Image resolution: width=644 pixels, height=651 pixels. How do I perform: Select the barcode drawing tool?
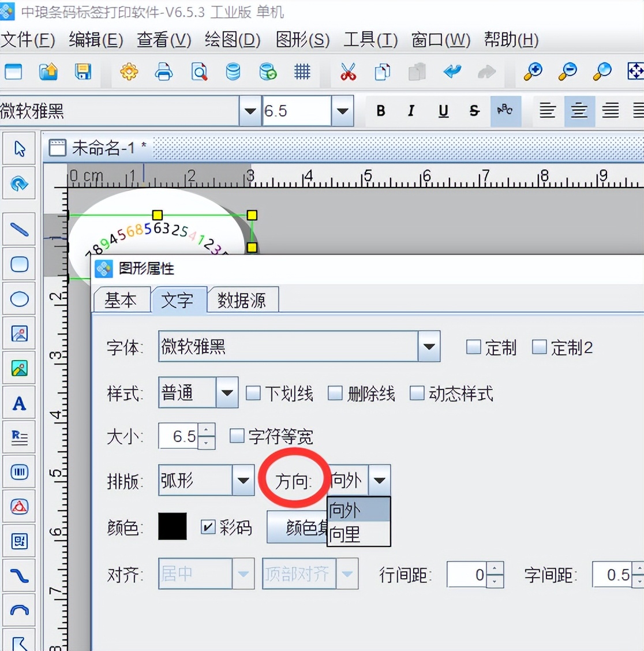(19, 472)
